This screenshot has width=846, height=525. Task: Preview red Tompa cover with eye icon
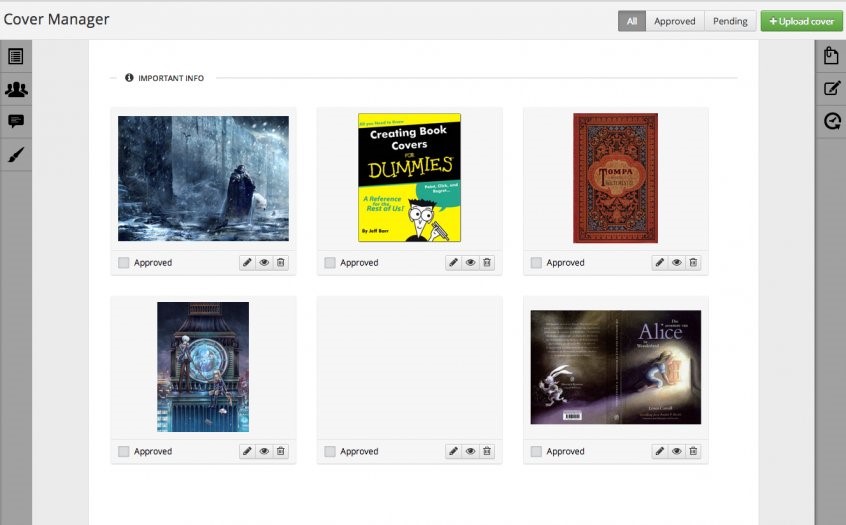tap(676, 263)
